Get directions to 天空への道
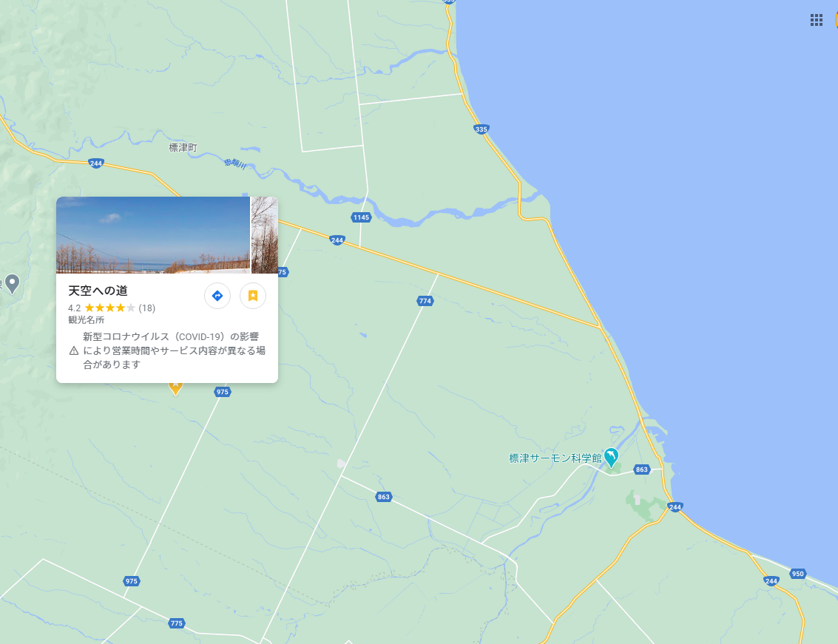Viewport: 838px width, 644px height. coord(217,296)
